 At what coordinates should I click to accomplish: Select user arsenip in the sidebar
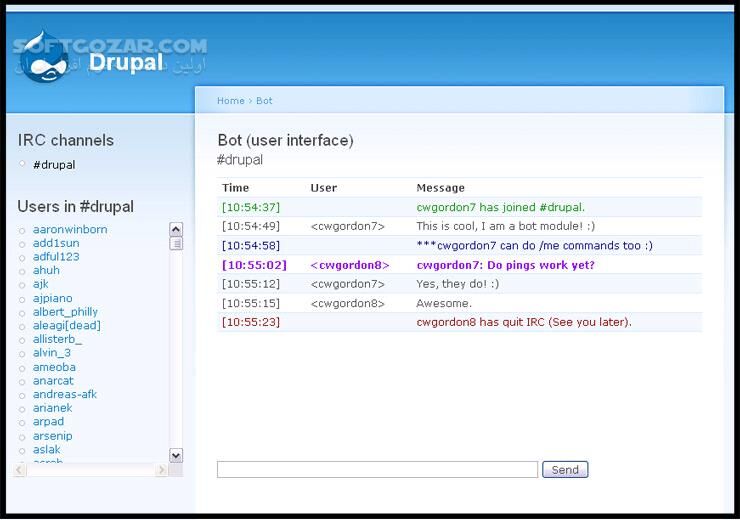pos(53,436)
